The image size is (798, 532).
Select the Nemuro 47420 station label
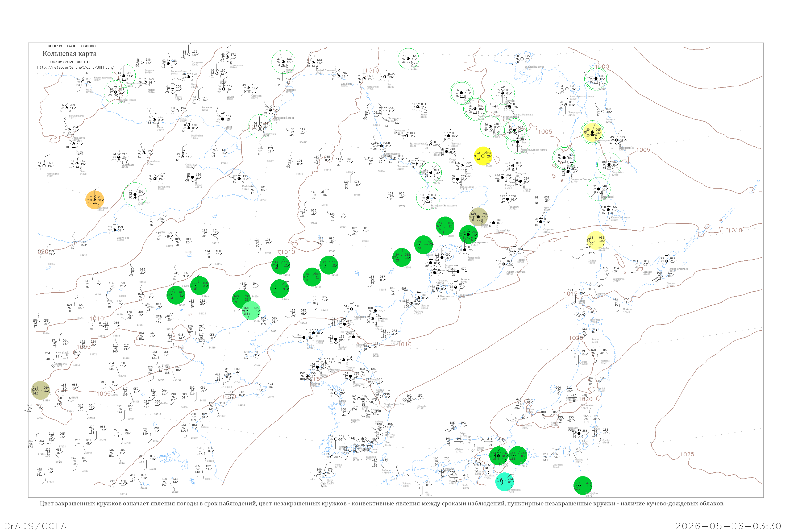(x=671, y=284)
